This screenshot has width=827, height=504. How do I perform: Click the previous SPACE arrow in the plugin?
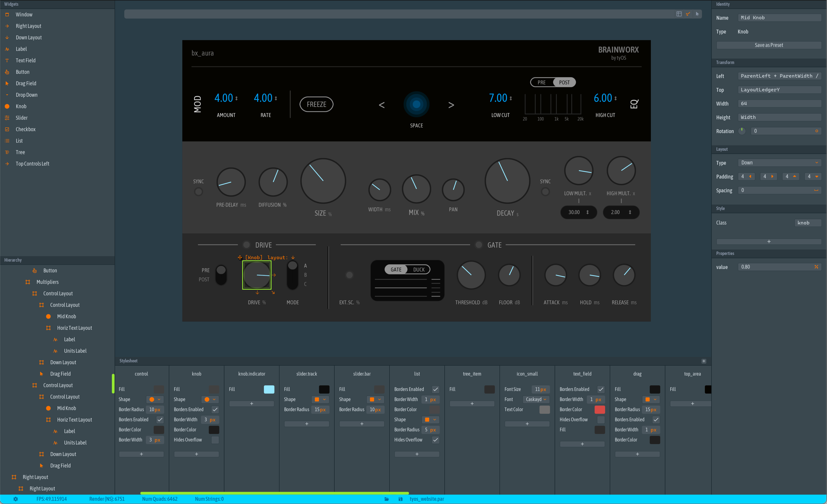pyautogui.click(x=382, y=105)
